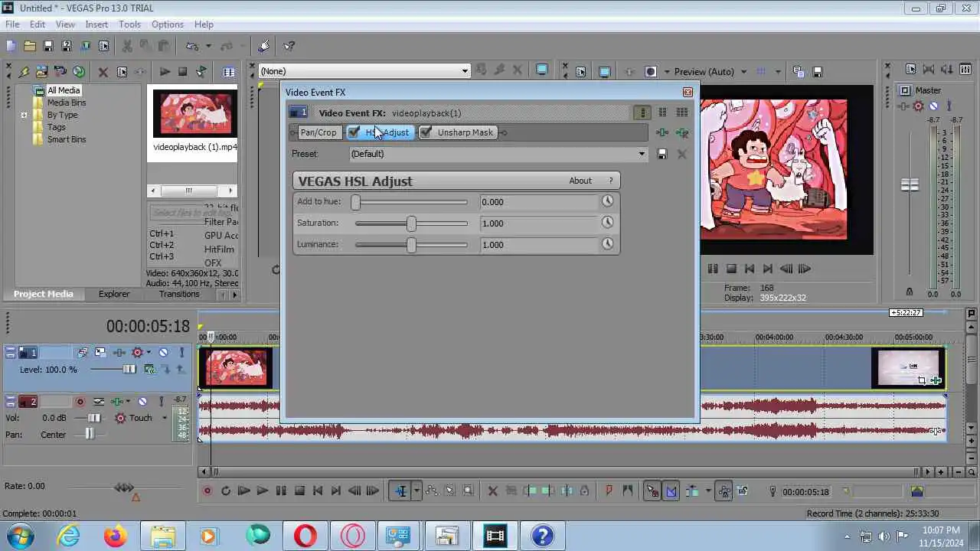980x551 pixels.
Task: Save the HSL Adjust preset
Action: tap(662, 154)
